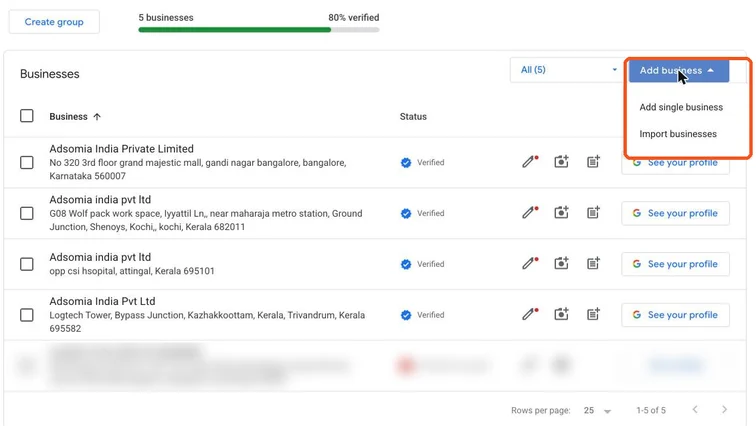The image size is (756, 426).
Task: Add photo icon for attingal Adsomia india pvt ltd
Action: [561, 263]
